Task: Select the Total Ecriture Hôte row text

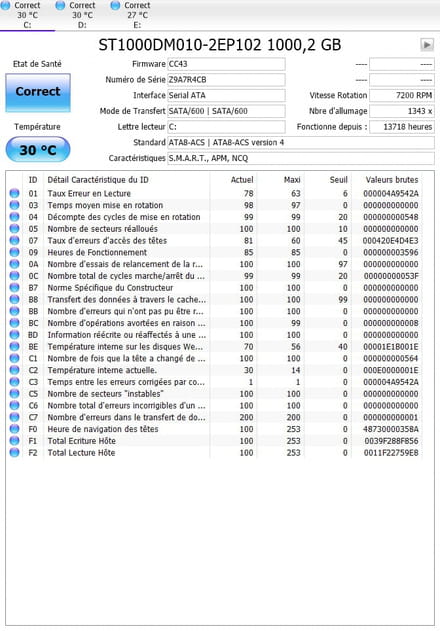Action: tap(81, 441)
